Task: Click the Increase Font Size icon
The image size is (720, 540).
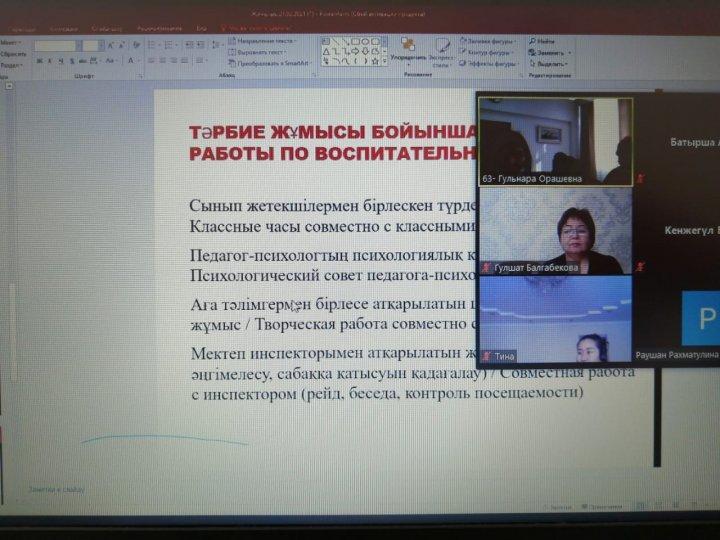Action: [108, 46]
